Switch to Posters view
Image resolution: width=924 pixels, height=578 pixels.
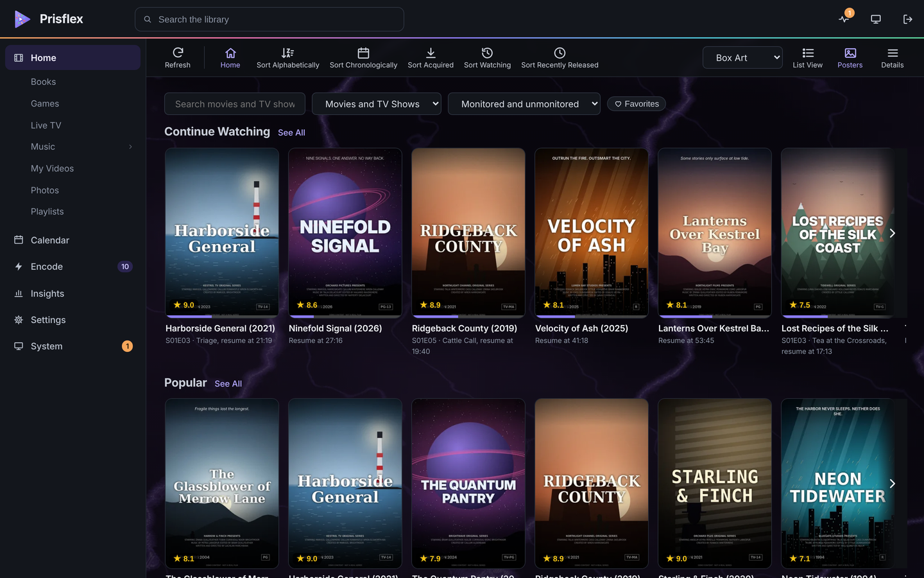point(850,58)
